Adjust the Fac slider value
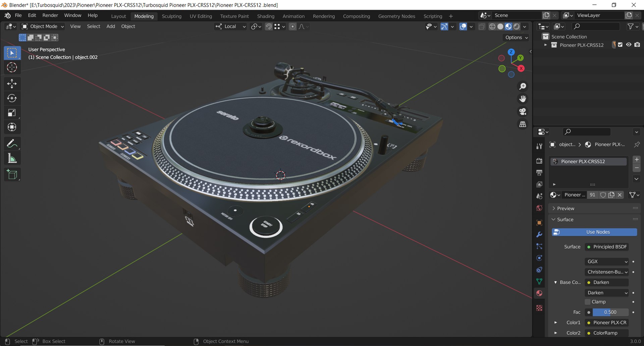The height and width of the screenshot is (346, 644). [610, 312]
